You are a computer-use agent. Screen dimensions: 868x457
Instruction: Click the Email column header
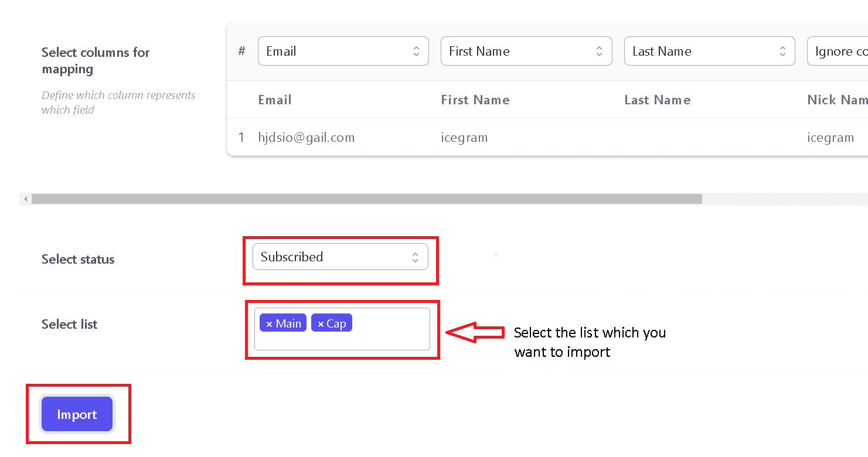coord(275,100)
